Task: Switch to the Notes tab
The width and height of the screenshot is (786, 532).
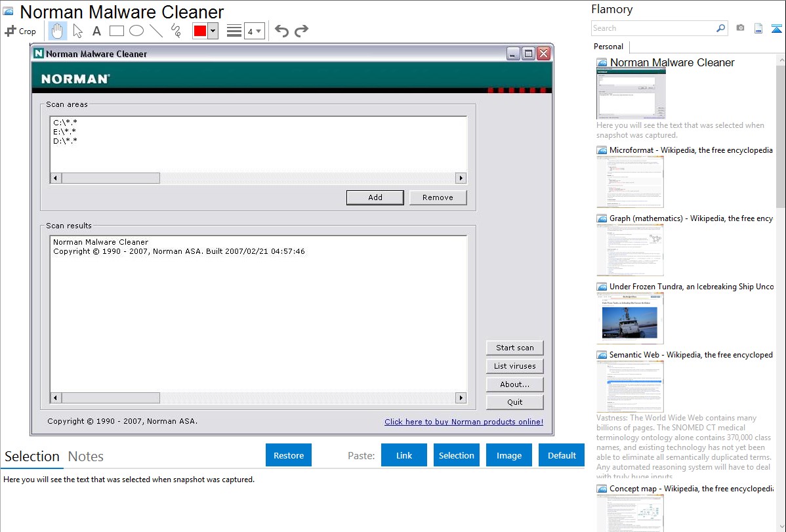Action: 86,457
